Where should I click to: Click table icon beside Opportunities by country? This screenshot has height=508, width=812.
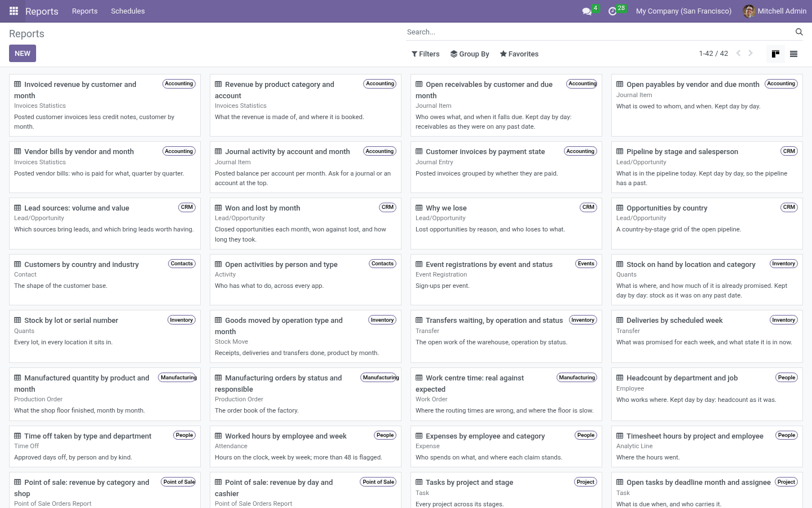pos(620,208)
